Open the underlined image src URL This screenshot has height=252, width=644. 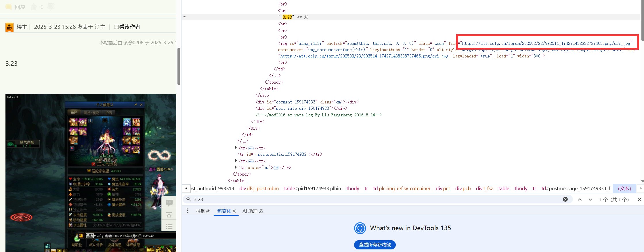364,56
